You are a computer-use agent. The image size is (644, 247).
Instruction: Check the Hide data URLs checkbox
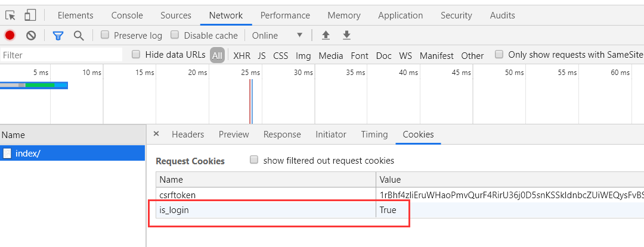pyautogui.click(x=136, y=54)
